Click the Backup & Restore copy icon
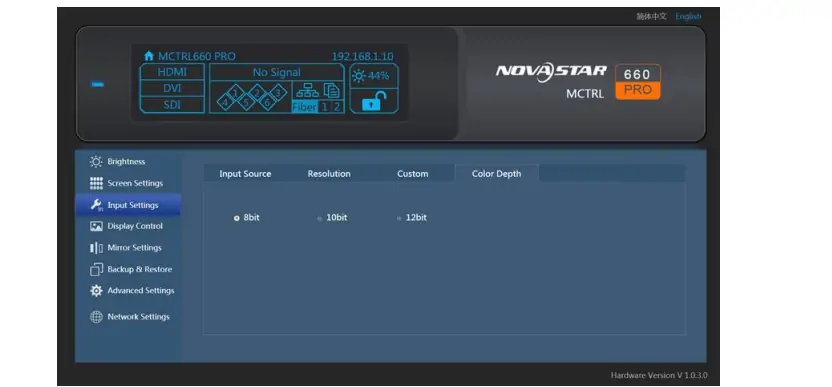 tap(96, 270)
